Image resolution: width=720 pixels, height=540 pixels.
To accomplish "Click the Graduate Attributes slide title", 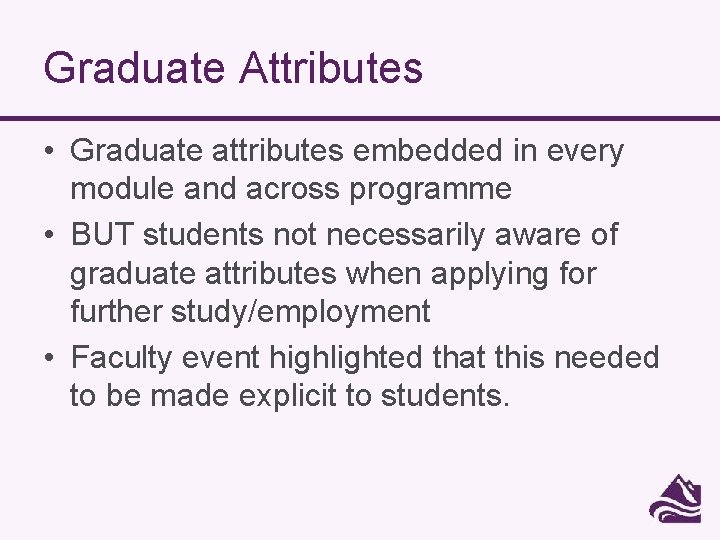I will (x=233, y=68).
